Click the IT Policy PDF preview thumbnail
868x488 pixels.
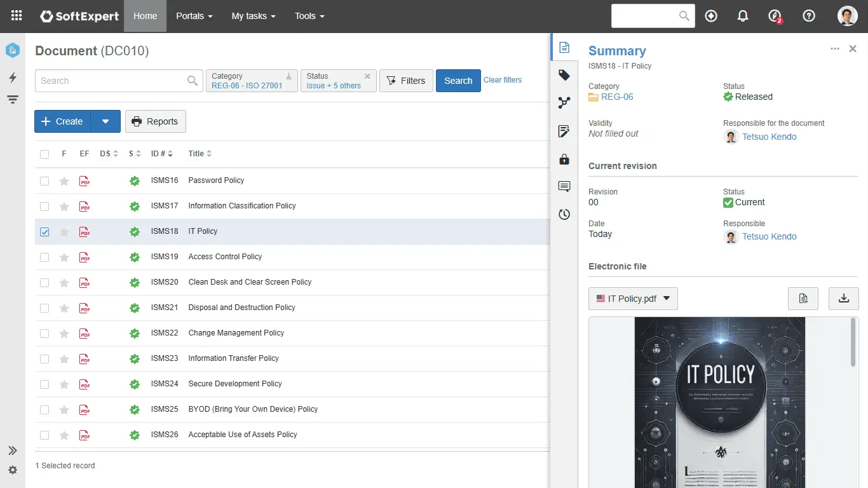[720, 402]
